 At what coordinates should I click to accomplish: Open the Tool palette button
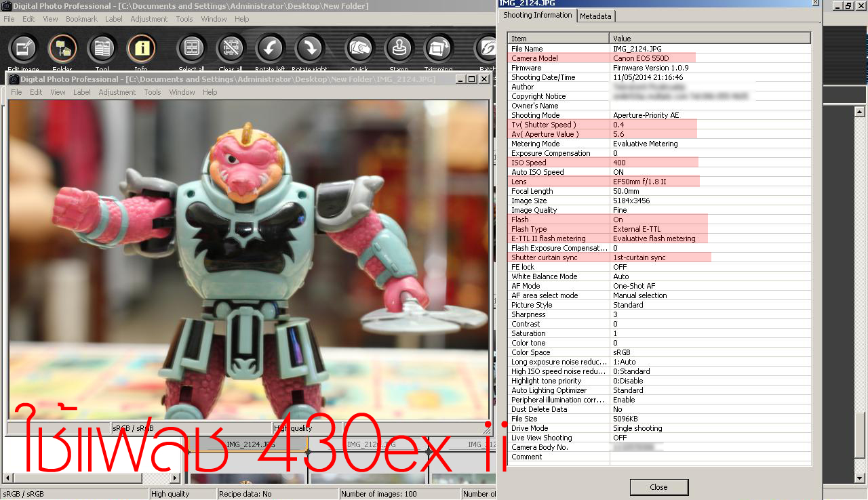(102, 49)
